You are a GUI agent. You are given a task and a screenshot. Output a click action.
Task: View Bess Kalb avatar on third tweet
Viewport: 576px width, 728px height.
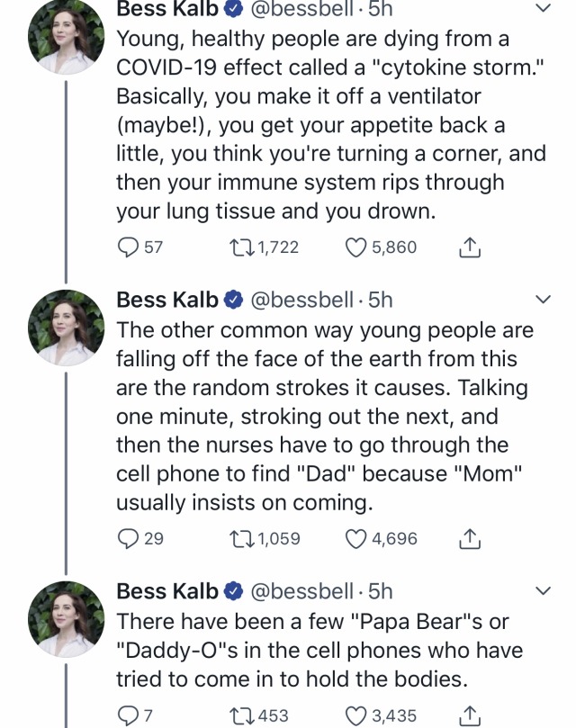coord(67,619)
